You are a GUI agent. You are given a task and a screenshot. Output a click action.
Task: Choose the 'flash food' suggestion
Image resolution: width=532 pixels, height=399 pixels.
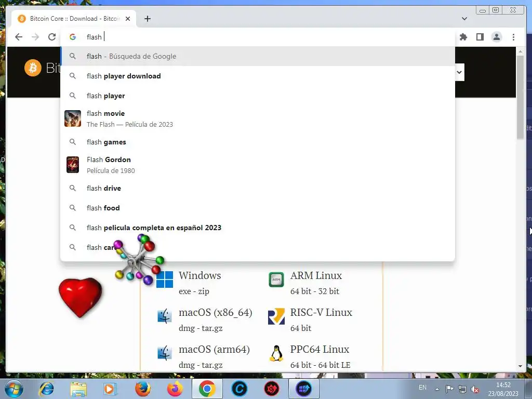[x=258, y=208]
